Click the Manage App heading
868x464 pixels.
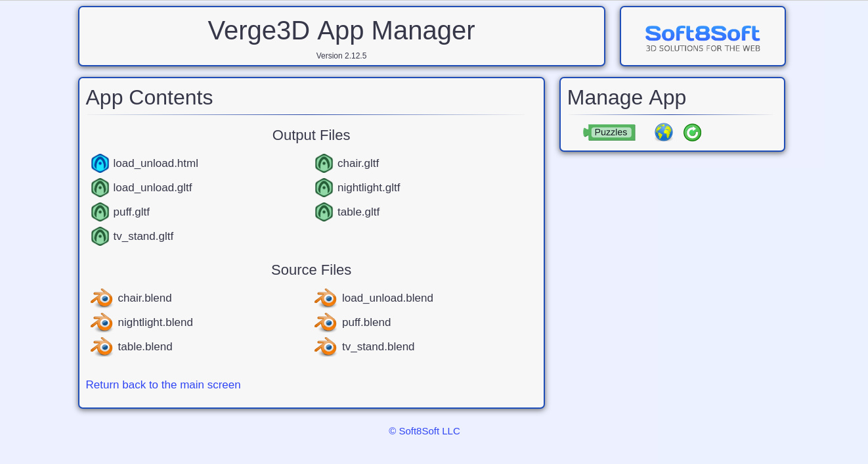(x=626, y=97)
